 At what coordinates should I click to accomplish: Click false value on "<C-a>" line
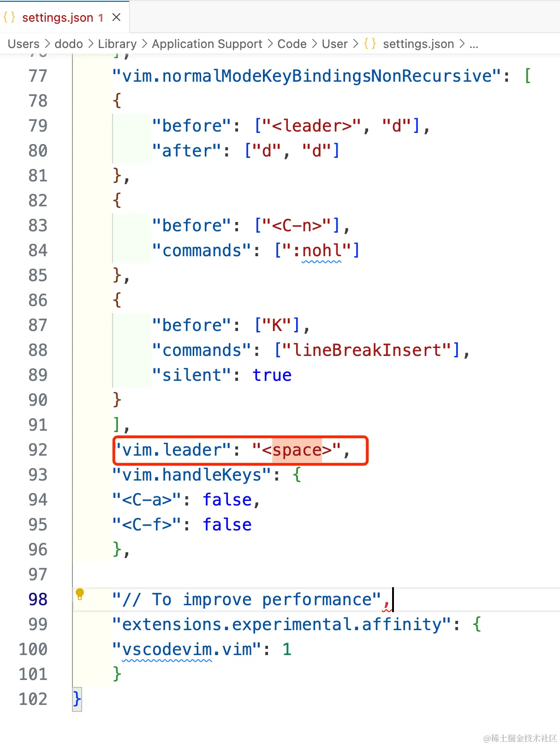pyautogui.click(x=227, y=499)
